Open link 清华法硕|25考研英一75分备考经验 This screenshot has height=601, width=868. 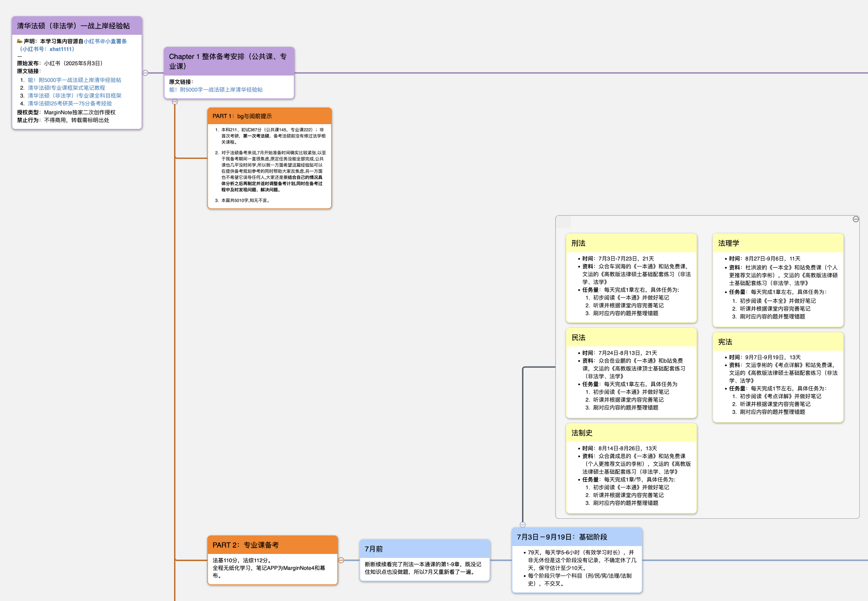pos(70,104)
